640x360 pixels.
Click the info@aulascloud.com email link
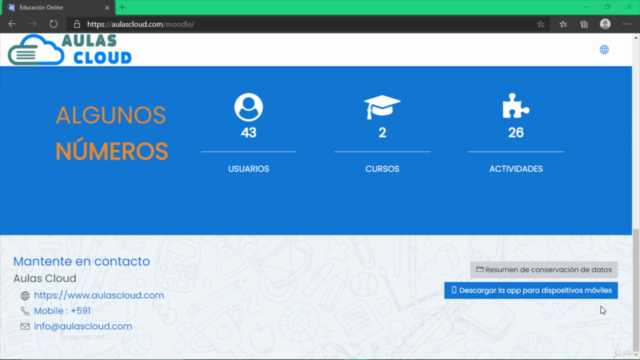[x=83, y=326]
